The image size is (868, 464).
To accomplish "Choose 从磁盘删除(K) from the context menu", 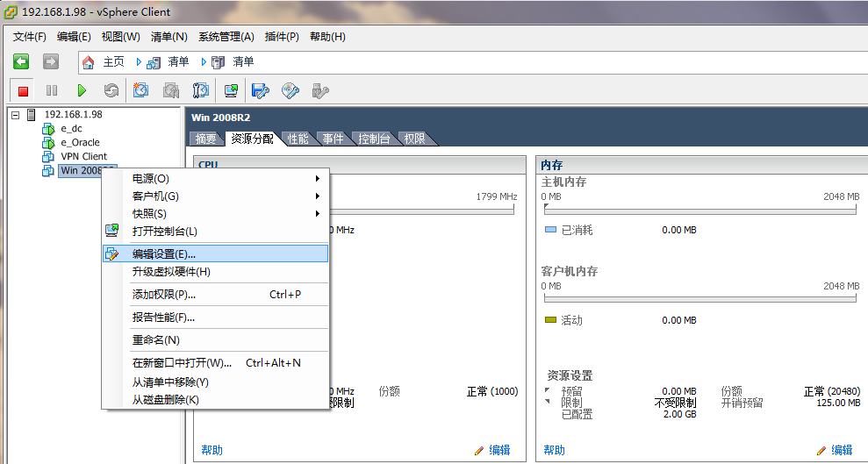I will (x=216, y=399).
